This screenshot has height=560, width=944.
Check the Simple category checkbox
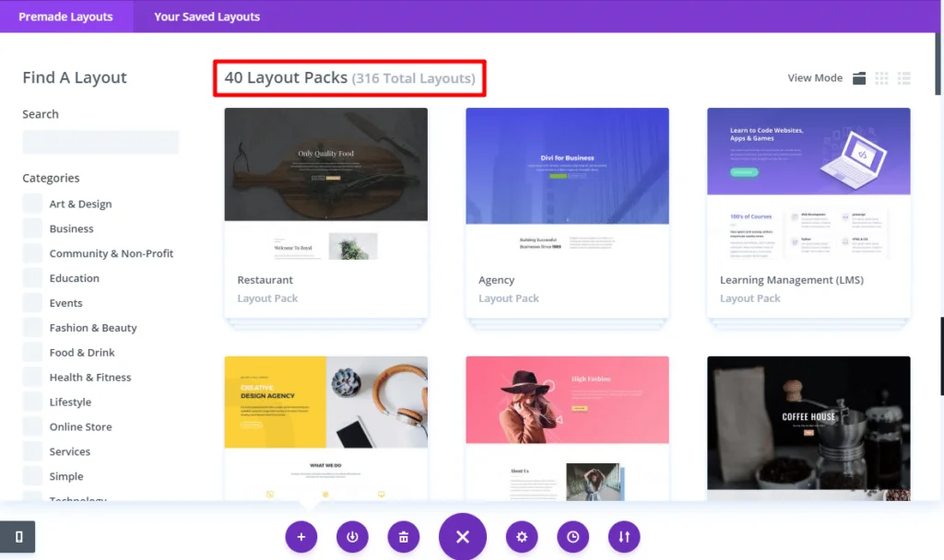click(32, 476)
